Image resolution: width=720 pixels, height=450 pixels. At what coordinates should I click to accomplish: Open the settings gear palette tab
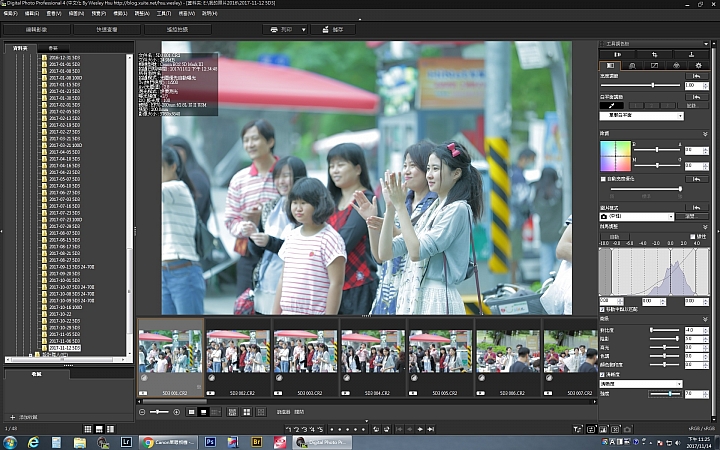[698, 66]
